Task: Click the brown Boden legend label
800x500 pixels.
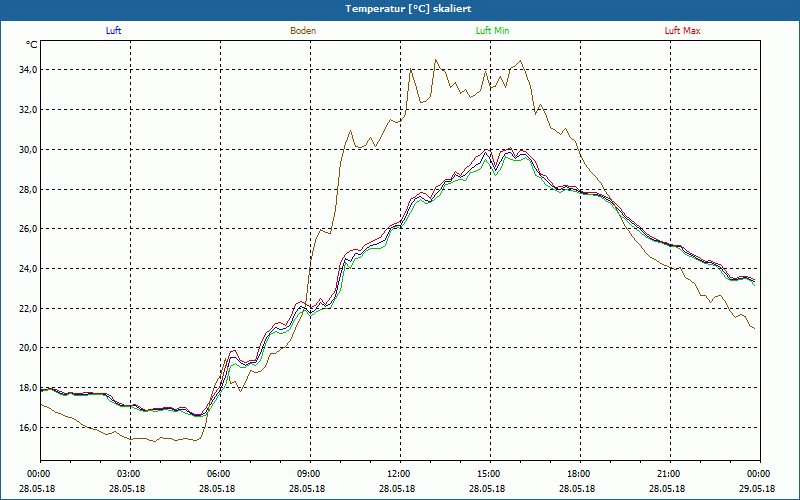Action: pos(303,31)
